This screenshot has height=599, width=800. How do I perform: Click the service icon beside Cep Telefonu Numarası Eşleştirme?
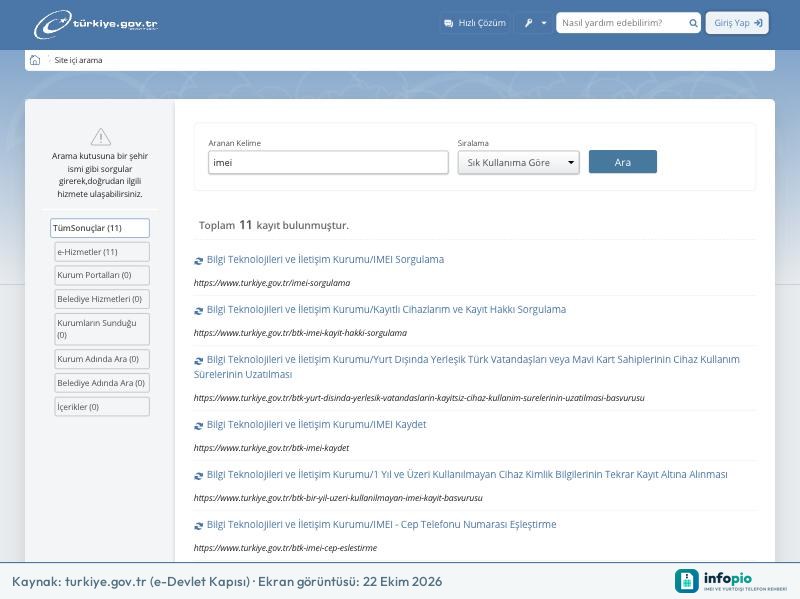click(x=198, y=526)
